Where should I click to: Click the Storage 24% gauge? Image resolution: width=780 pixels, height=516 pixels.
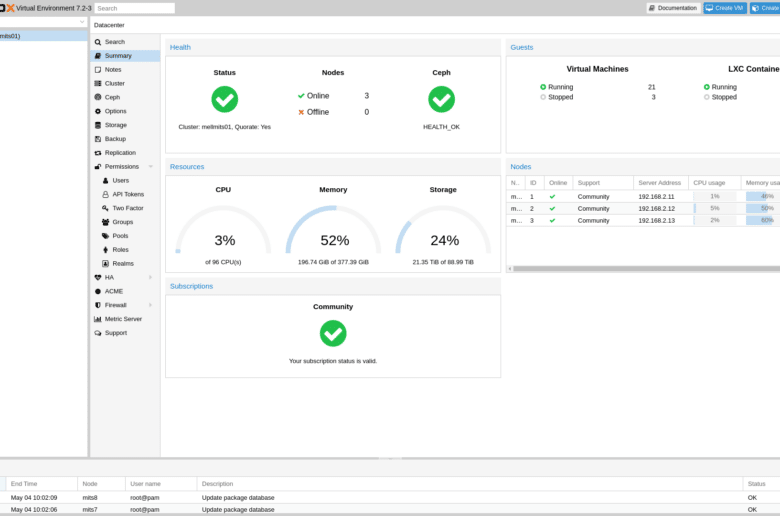point(443,231)
